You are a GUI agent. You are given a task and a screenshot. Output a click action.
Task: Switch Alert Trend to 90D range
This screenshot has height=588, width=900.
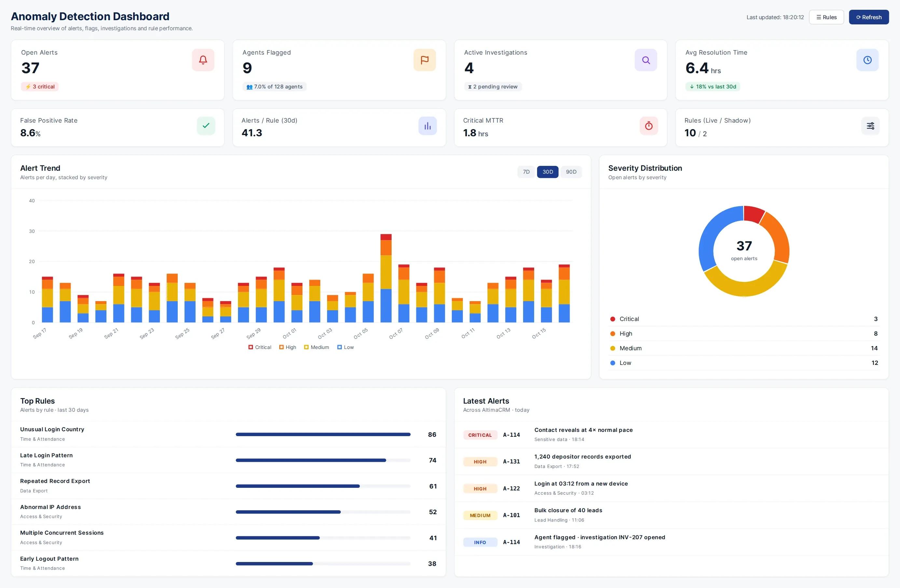coord(571,172)
